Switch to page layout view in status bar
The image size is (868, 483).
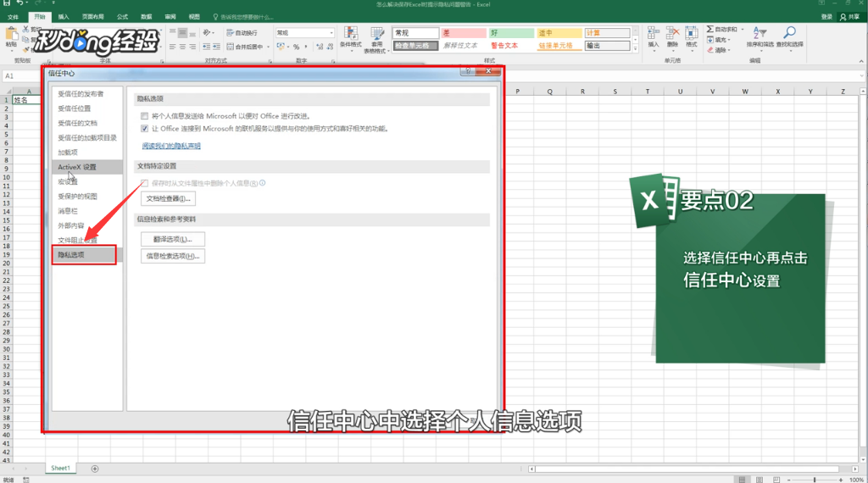[759, 480]
